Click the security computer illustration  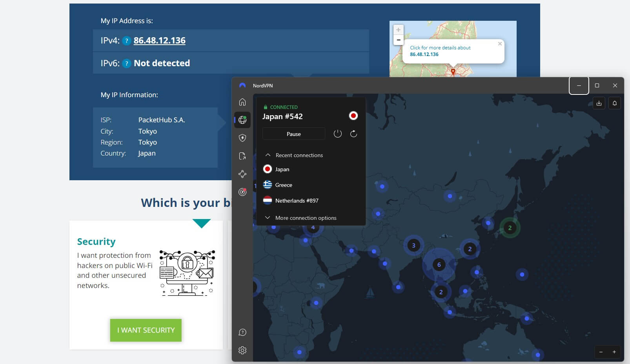(x=187, y=273)
